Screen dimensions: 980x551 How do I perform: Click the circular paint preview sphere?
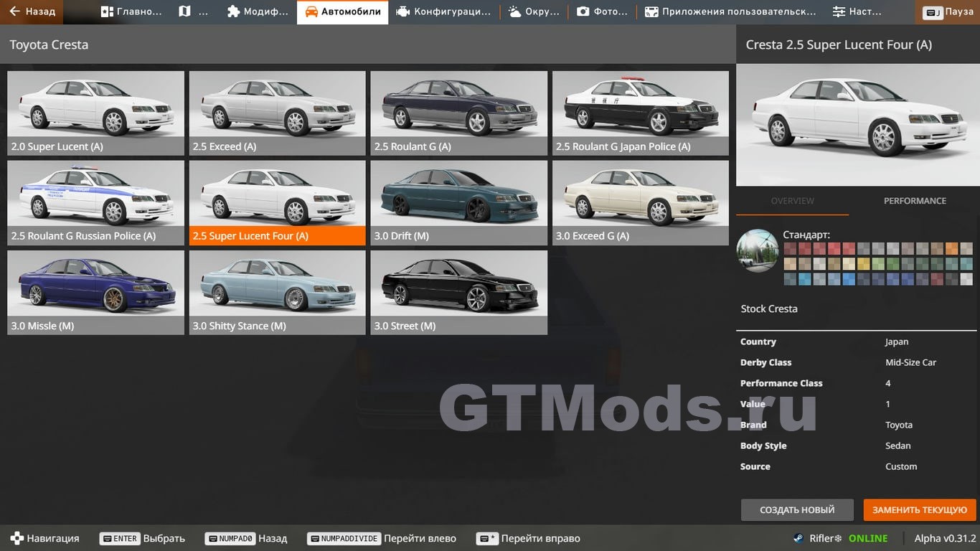tap(758, 250)
